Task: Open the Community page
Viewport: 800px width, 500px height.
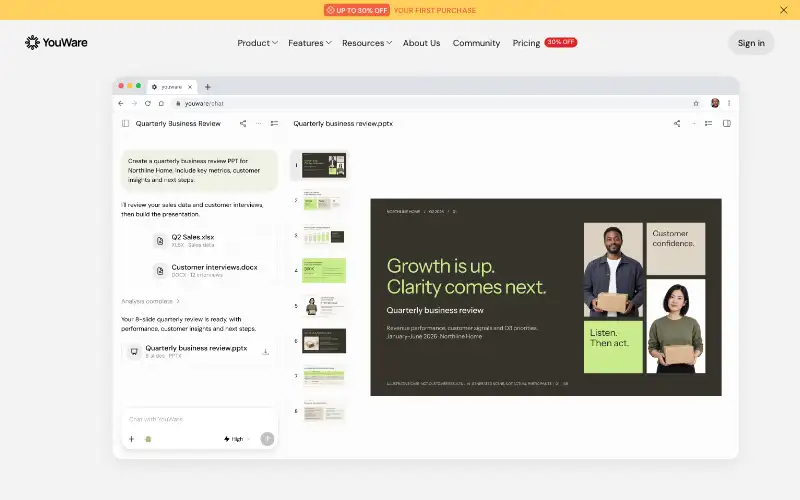Action: tap(476, 43)
